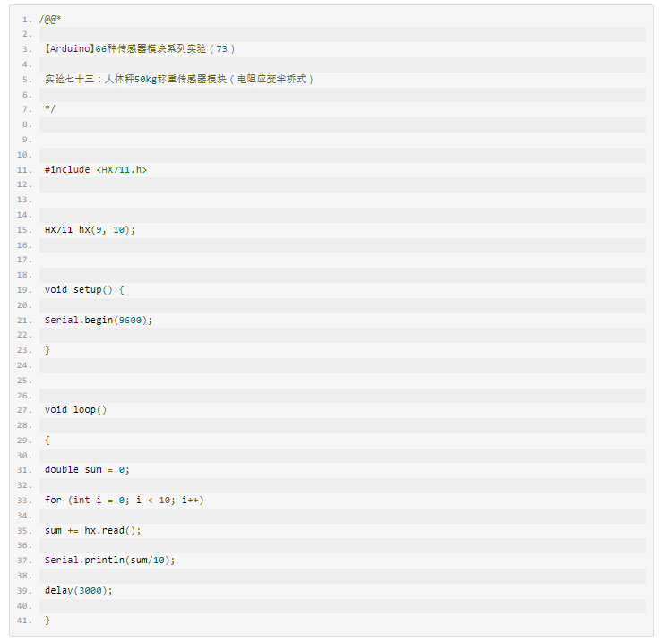Viewport: 672px width, 642px height.
Task: Click the comment terminator '*/' on line 7
Action: pyautogui.click(x=50, y=108)
